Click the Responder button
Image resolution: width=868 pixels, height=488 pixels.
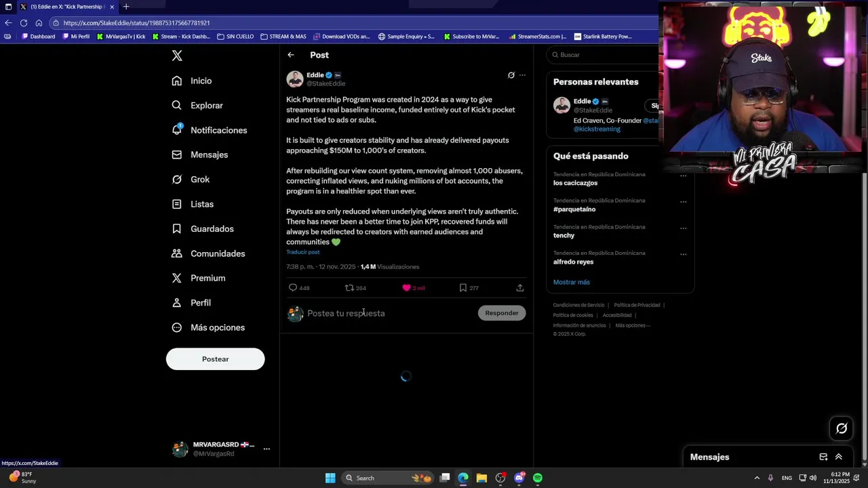click(502, 313)
